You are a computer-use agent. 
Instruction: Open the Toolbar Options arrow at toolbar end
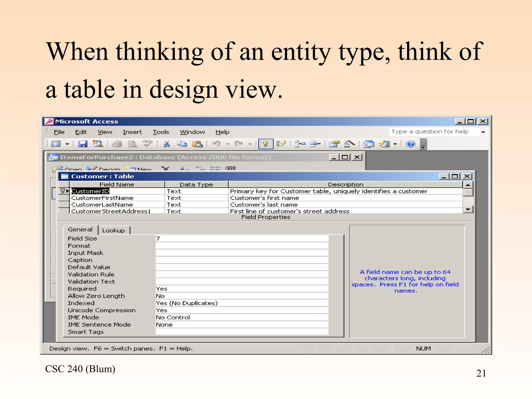(x=424, y=144)
